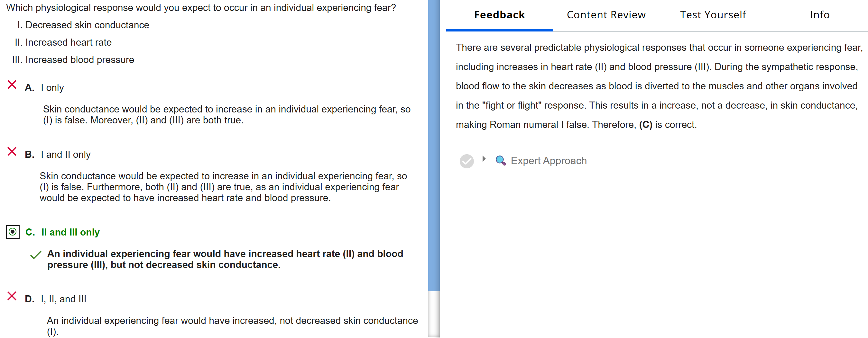
Task: Click the question text about fear response
Action: 201,8
